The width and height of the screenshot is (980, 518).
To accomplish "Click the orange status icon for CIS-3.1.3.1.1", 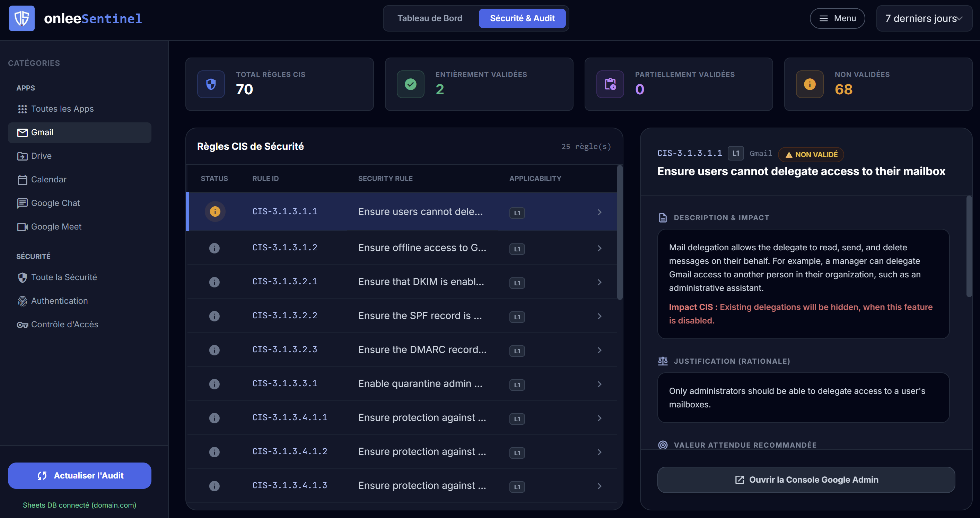I will coord(215,211).
